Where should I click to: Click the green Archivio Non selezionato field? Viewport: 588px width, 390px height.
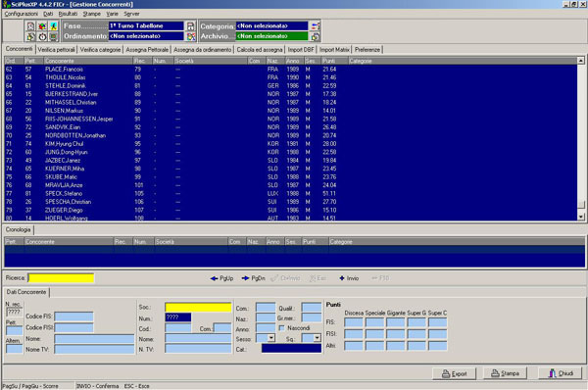click(x=271, y=36)
